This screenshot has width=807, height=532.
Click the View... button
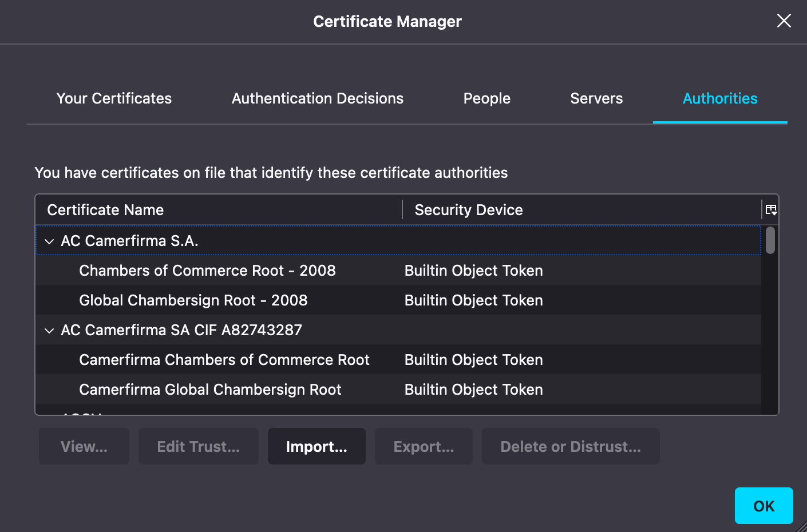[x=84, y=446]
